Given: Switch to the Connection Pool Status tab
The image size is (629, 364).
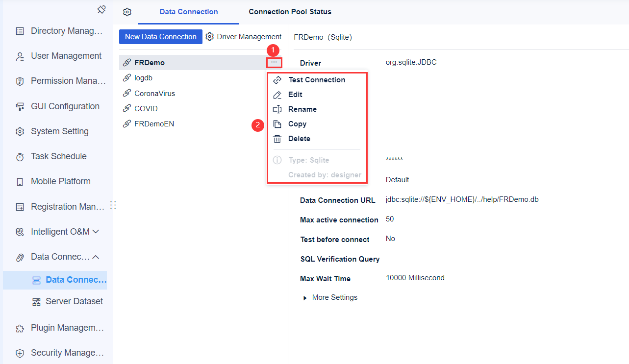Looking at the screenshot, I should click(290, 11).
